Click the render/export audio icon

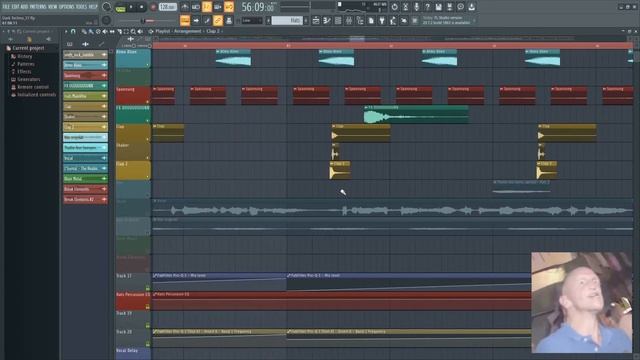(x=449, y=7)
